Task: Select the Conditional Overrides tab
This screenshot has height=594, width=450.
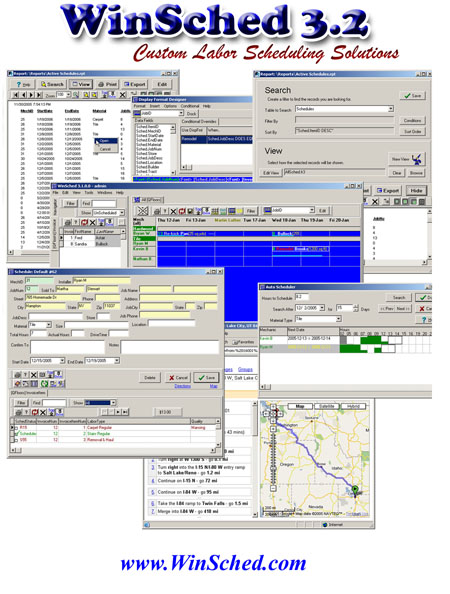Action: click(x=199, y=122)
